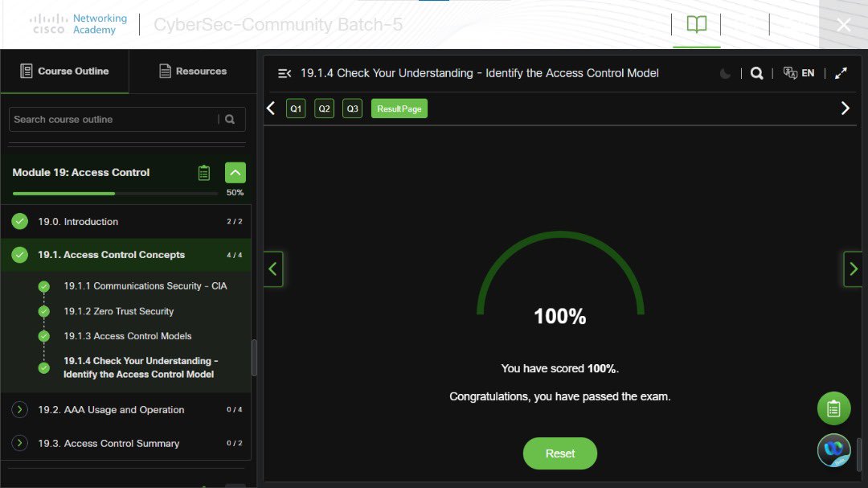The image size is (868, 488).
Task: Open the course book icon in header
Action: pos(696,24)
